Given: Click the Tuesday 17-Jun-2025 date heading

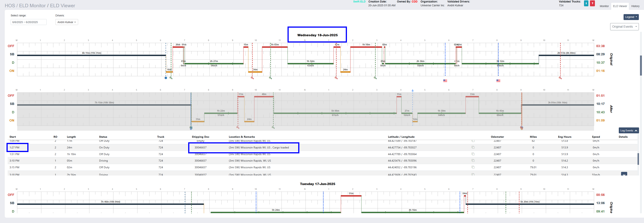Looking at the screenshot, I should tap(318, 184).
